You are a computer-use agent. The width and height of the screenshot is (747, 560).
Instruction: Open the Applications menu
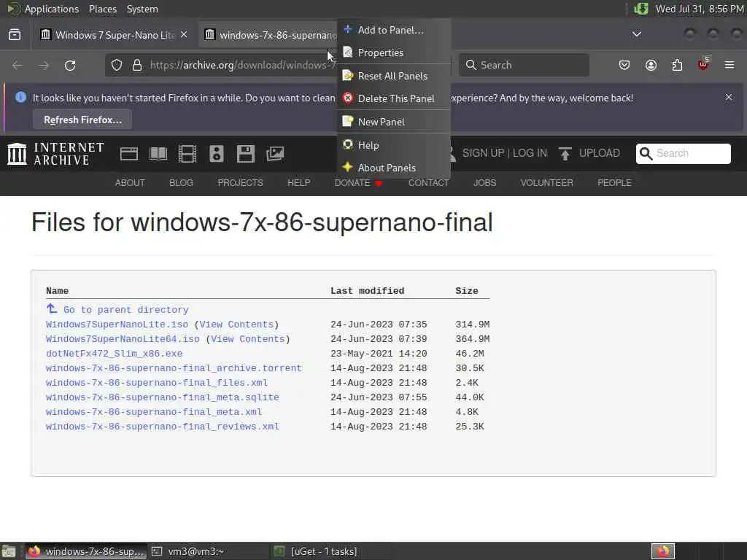click(x=52, y=9)
